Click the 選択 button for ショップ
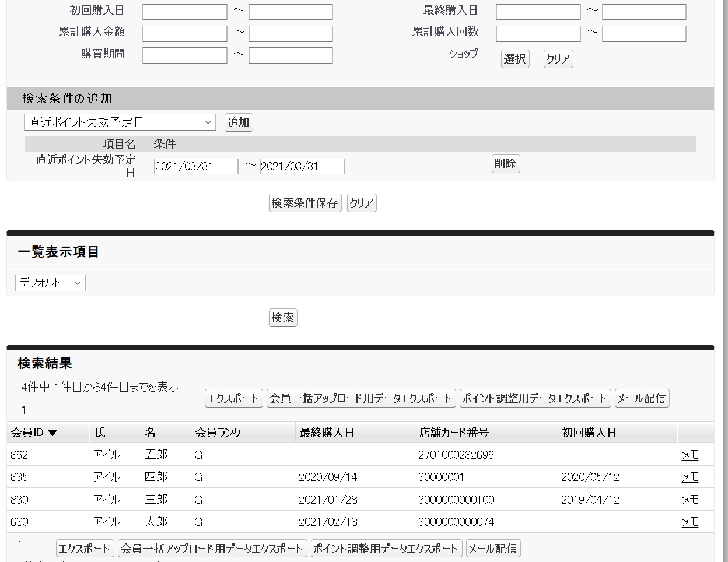Image resolution: width=728 pixels, height=562 pixels. [514, 59]
